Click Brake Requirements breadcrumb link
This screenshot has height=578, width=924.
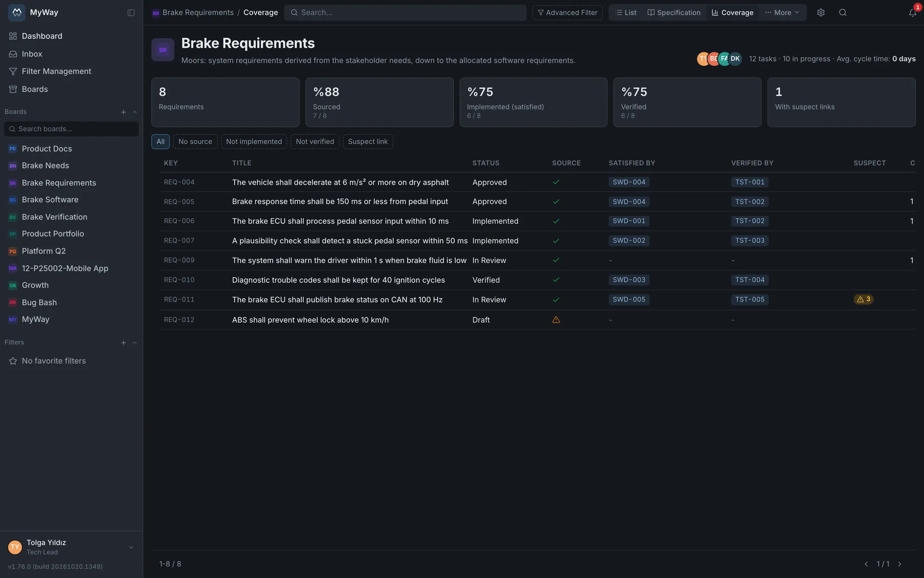coord(198,12)
